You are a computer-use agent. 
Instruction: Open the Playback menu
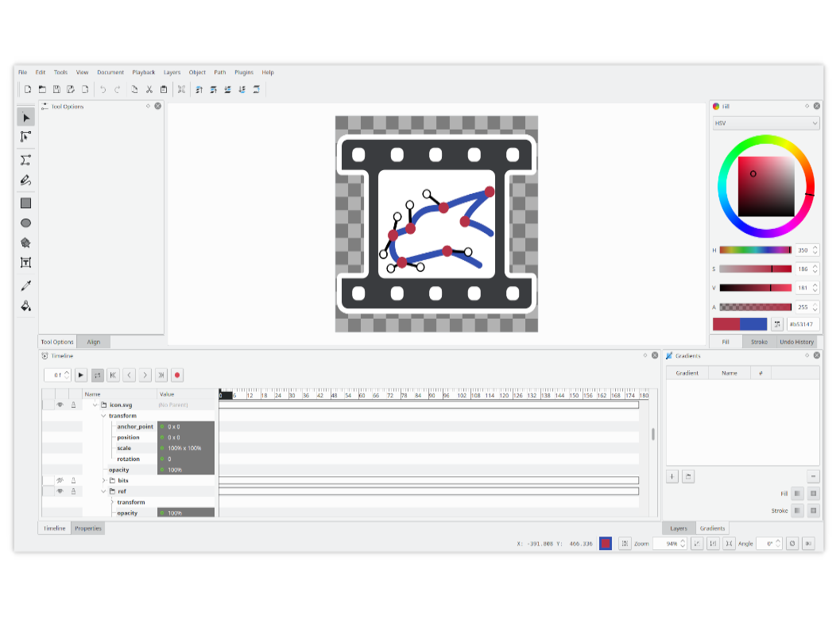click(144, 72)
